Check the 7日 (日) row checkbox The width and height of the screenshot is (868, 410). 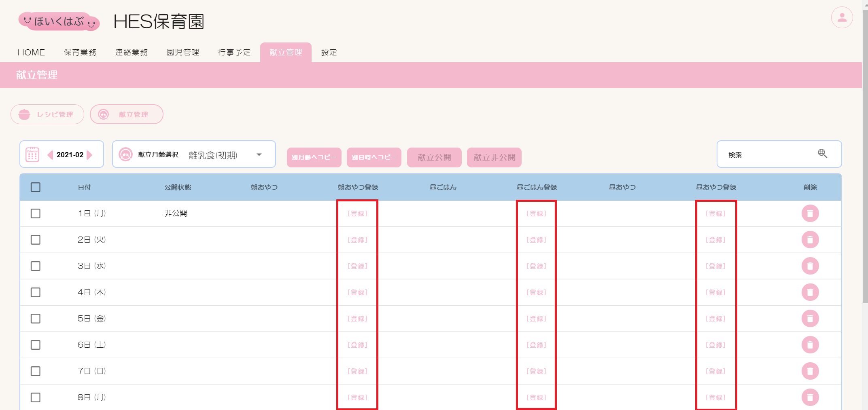point(36,371)
